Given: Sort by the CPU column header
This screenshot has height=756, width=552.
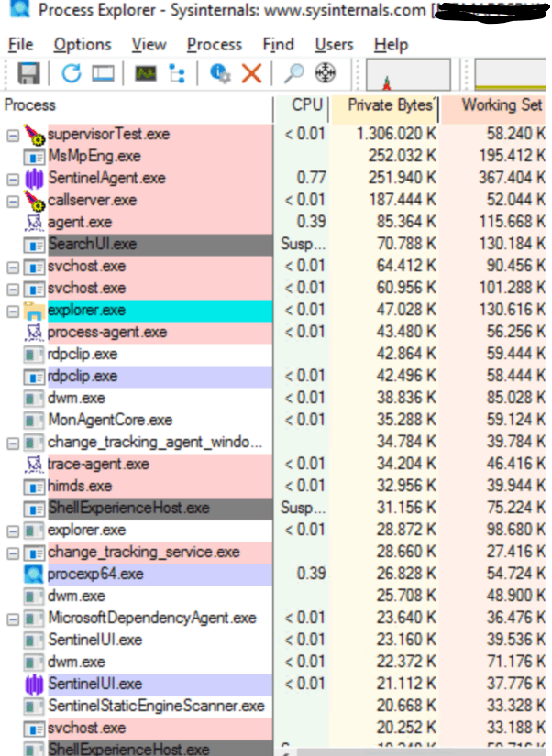Looking at the screenshot, I should point(302,105).
